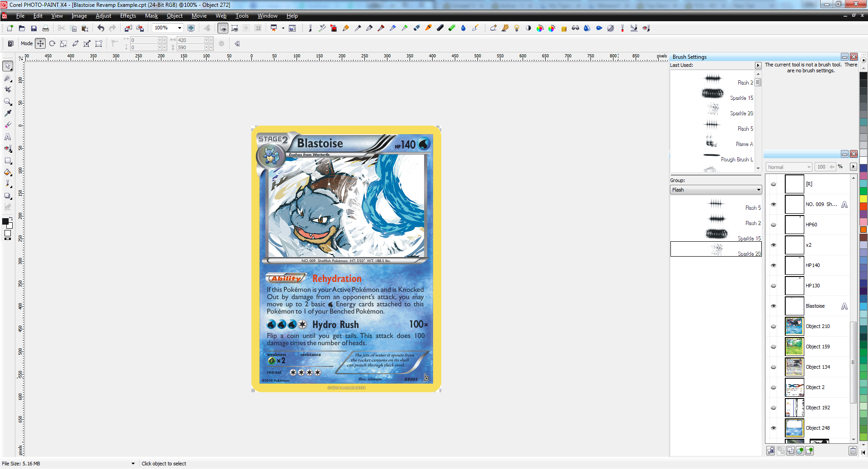Image resolution: width=868 pixels, height=469 pixels.
Task: Pick the orange swatch in color palette
Action: tap(863, 229)
